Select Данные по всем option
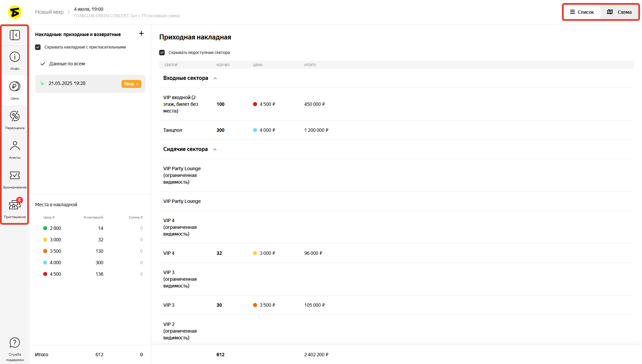642x364 pixels. pos(67,64)
